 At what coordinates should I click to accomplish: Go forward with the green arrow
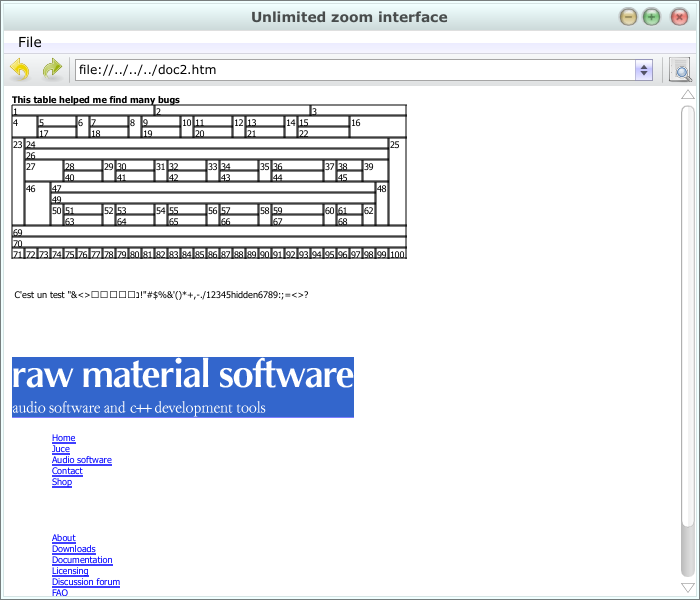(x=52, y=69)
